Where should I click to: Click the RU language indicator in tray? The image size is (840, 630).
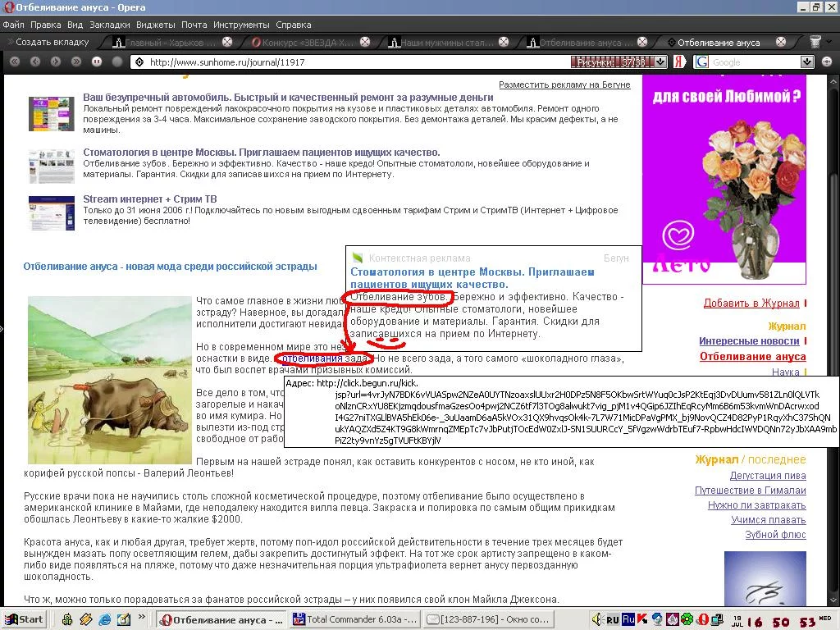point(612,620)
